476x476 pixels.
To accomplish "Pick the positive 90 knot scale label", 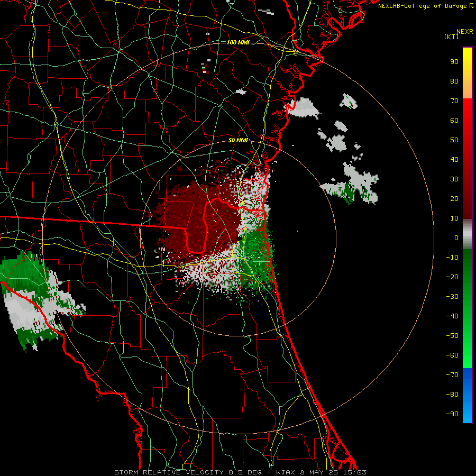I will click(x=454, y=62).
